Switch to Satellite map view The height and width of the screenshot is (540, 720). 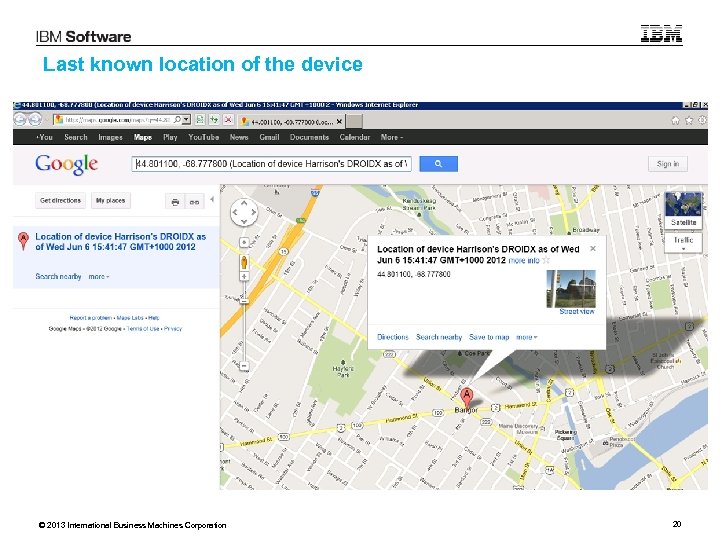point(683,210)
